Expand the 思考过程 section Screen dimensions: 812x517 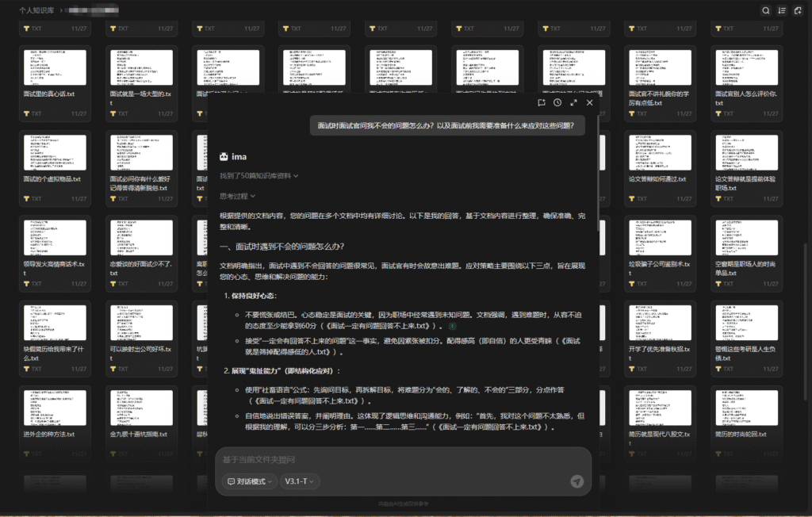click(x=238, y=196)
